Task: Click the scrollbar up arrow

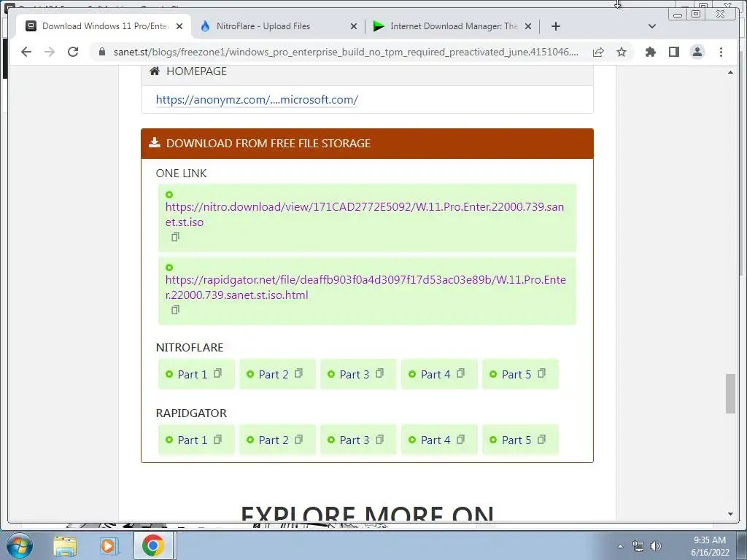Action: [x=730, y=72]
